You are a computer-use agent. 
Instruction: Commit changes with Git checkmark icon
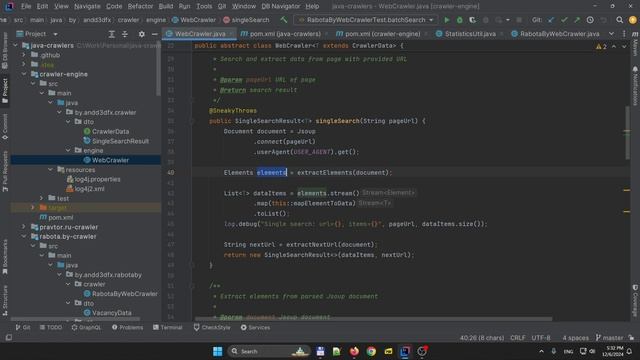coord(564,20)
